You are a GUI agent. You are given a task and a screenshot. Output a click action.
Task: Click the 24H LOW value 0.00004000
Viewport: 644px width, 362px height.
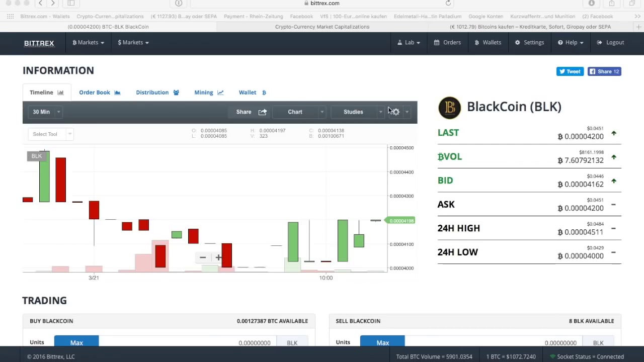[581, 256]
